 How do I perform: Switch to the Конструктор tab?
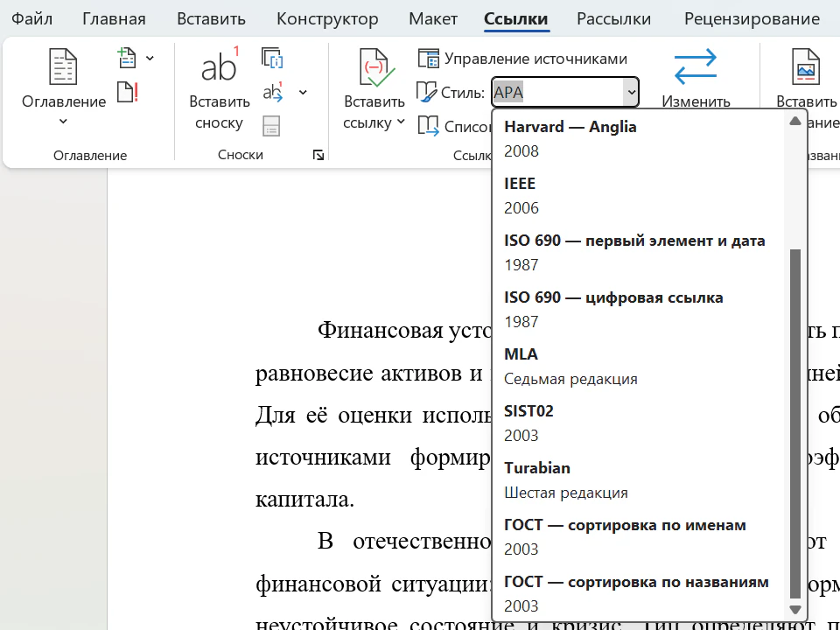tap(327, 18)
